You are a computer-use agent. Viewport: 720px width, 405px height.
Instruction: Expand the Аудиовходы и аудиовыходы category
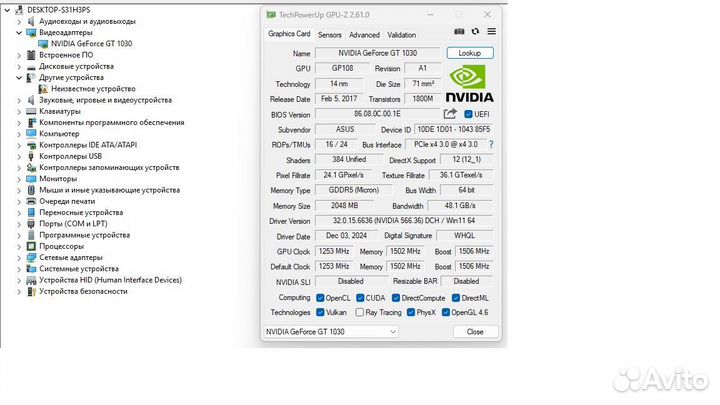click(x=19, y=21)
